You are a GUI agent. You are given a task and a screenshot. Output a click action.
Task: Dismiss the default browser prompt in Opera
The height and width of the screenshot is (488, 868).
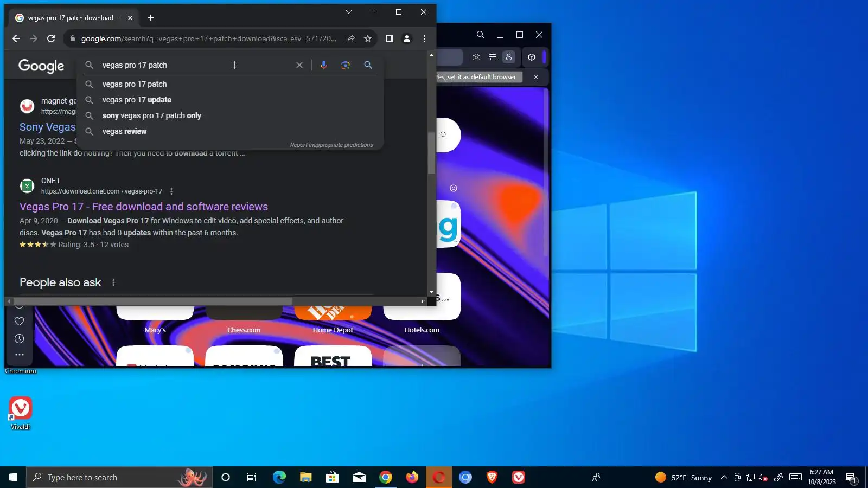(x=536, y=77)
